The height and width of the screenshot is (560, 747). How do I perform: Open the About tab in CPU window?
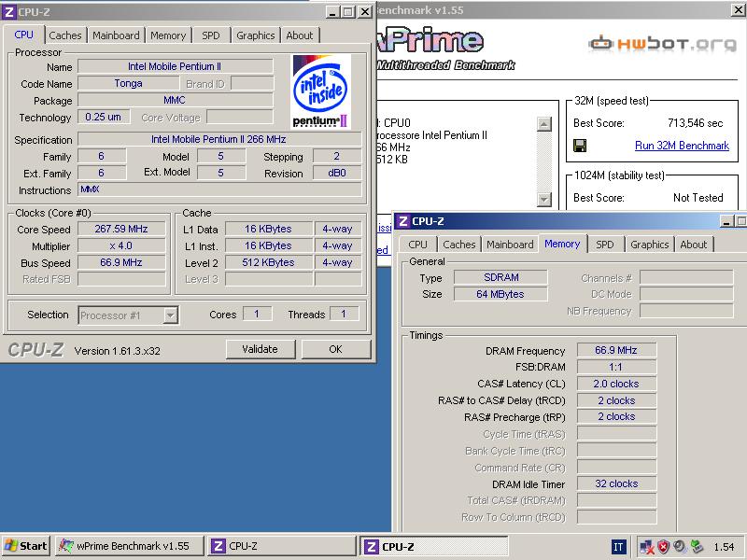click(300, 35)
